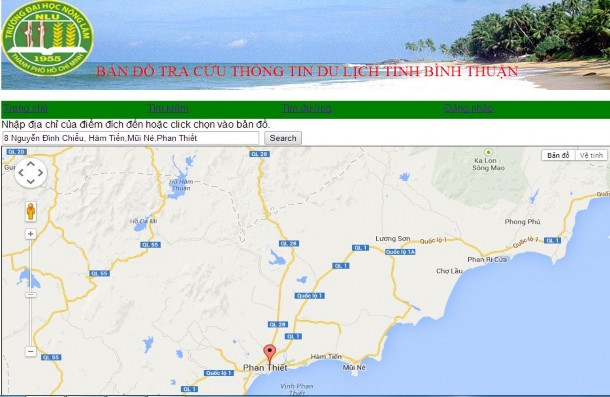
Task: Open the Tìm kiếm navigation link
Action: [x=168, y=108]
